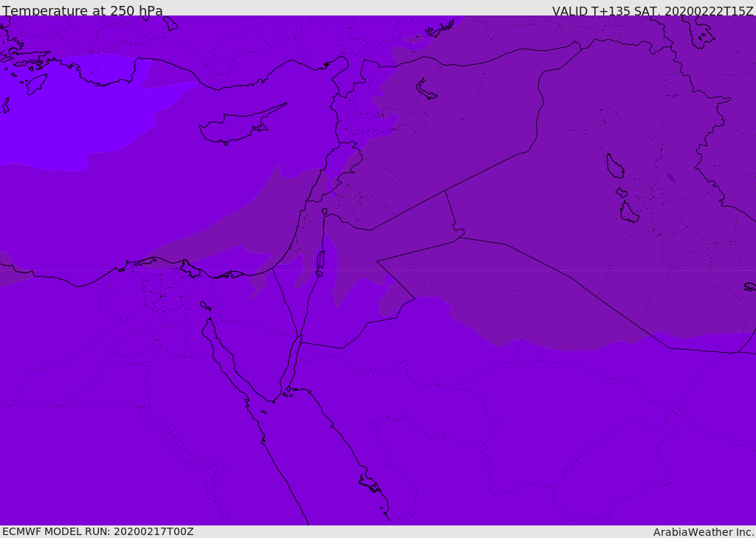Click the 'Temperature at 250 hPa' title text
This screenshot has width=756, height=538.
click(x=83, y=10)
